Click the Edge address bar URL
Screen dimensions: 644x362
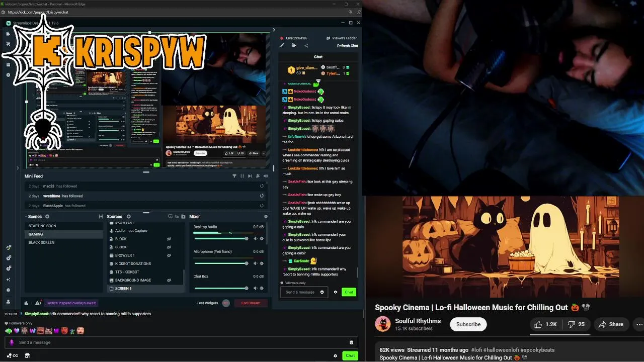click(38, 12)
